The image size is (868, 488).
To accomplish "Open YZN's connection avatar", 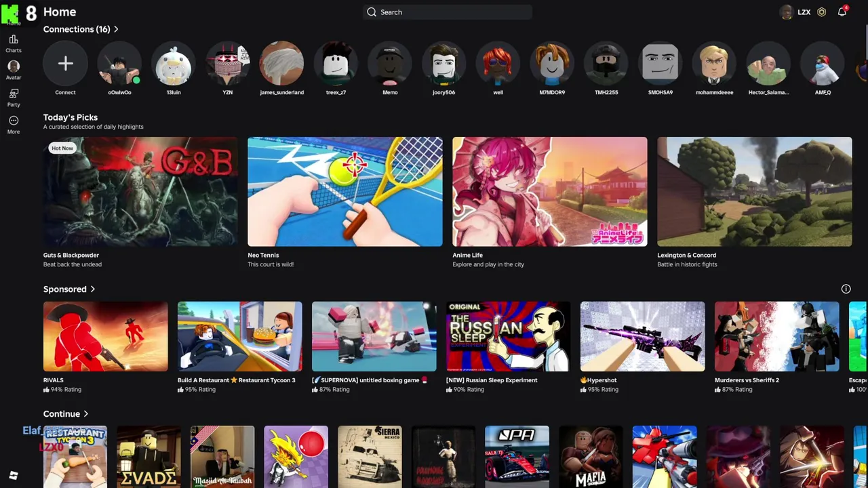I will tap(228, 64).
